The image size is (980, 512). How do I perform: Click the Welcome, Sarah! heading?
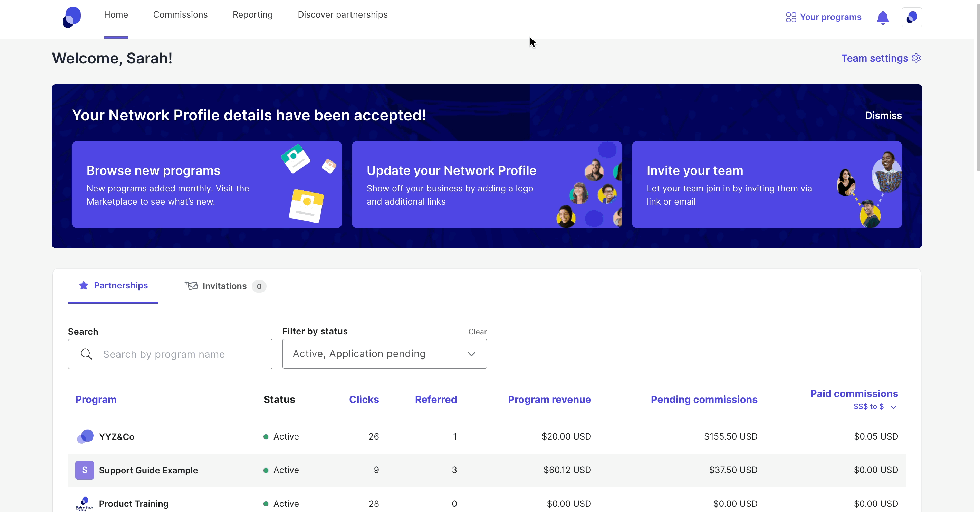112,58
